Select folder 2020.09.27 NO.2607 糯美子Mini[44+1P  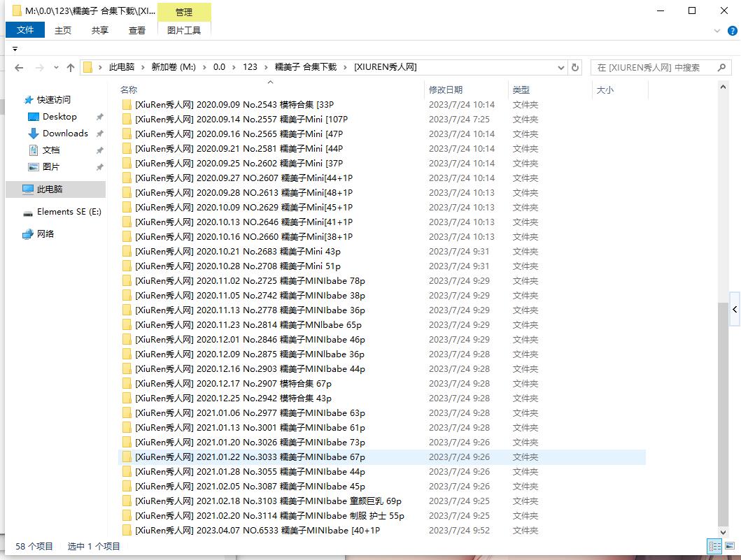click(244, 178)
